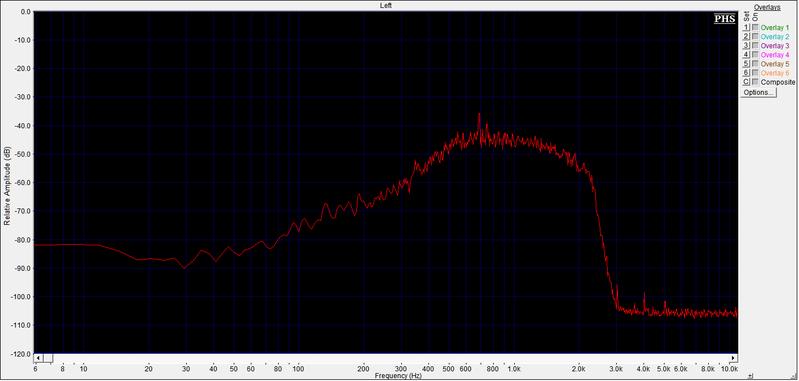Set Overlay 6 with the 6 button
The height and width of the screenshot is (381, 799).
747,73
